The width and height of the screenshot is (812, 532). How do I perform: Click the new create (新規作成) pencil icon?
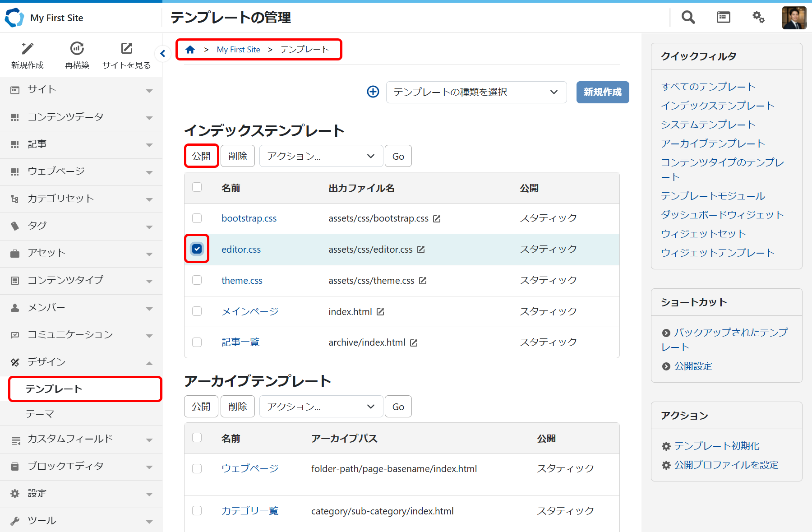[28, 49]
